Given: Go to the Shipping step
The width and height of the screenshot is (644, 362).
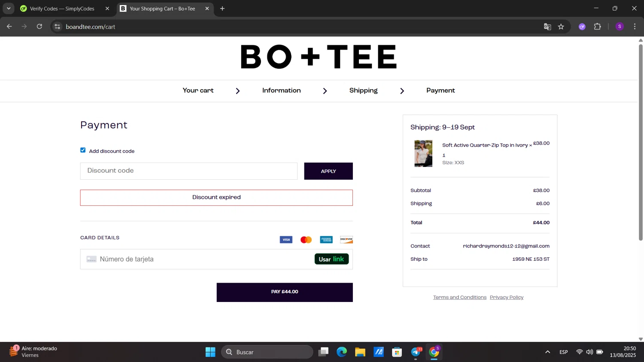Looking at the screenshot, I should (364, 90).
